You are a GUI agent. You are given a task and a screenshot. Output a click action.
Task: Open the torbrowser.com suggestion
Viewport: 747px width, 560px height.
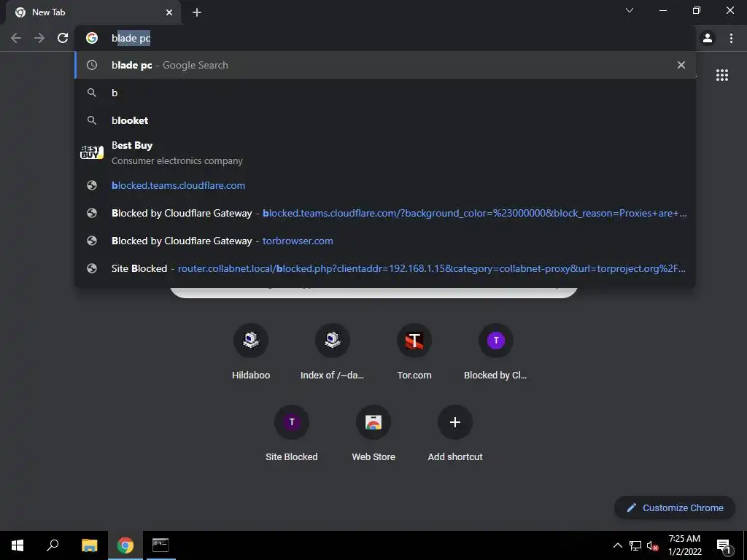coord(385,241)
